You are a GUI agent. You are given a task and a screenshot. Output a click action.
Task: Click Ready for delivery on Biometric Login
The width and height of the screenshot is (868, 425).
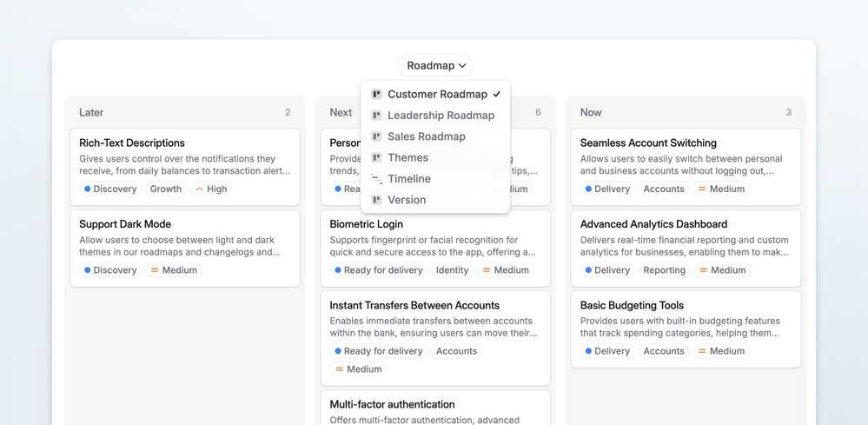[x=379, y=270]
